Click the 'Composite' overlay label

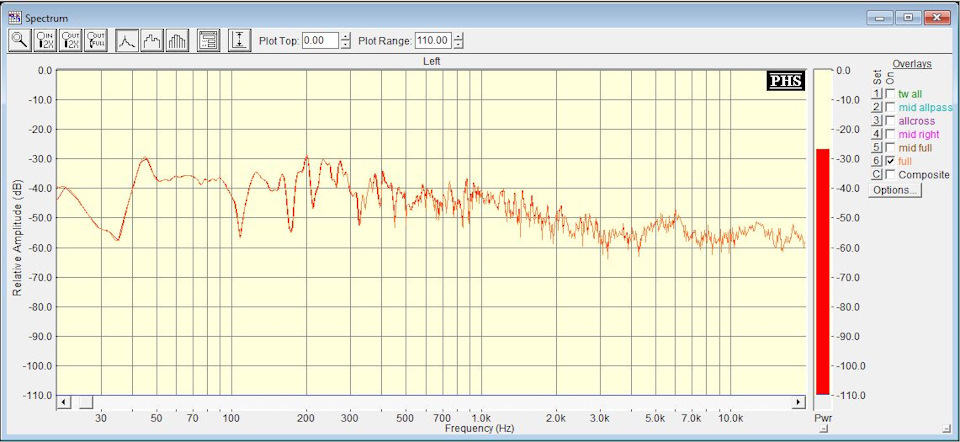point(924,174)
